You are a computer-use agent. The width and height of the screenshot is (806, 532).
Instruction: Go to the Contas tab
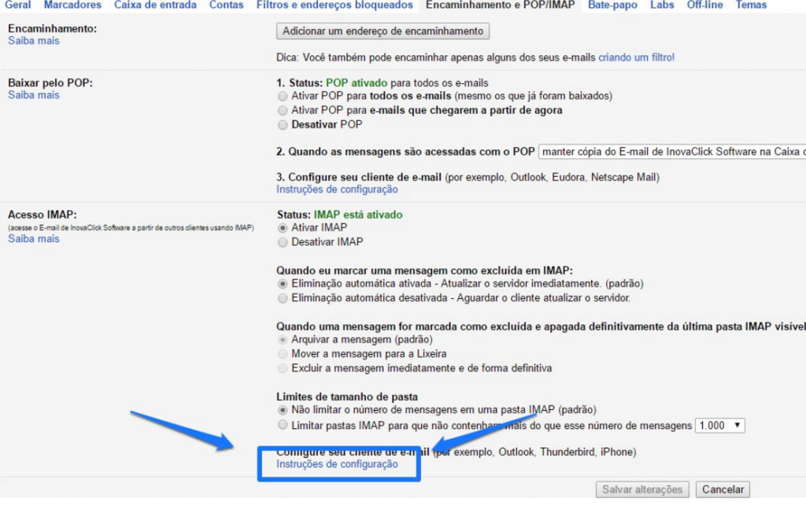point(226,6)
